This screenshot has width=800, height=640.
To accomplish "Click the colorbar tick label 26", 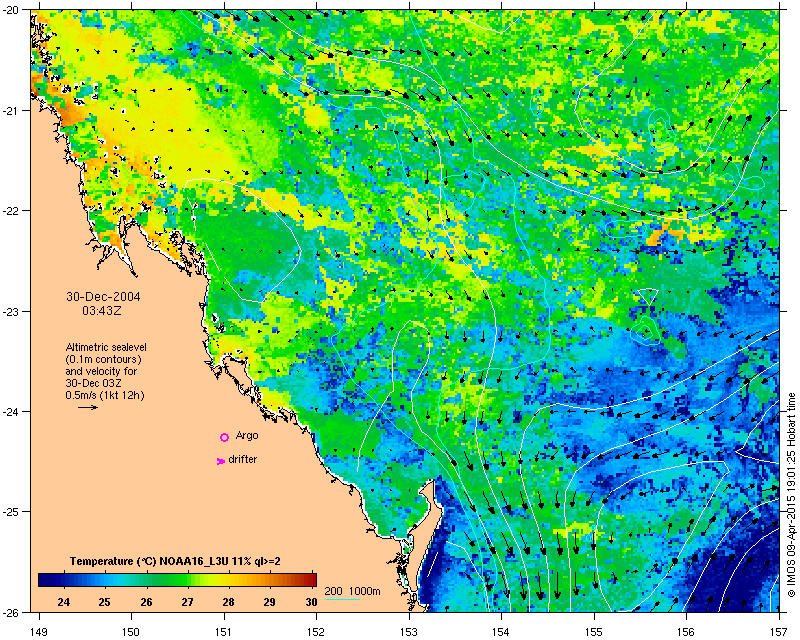I will tap(146, 602).
